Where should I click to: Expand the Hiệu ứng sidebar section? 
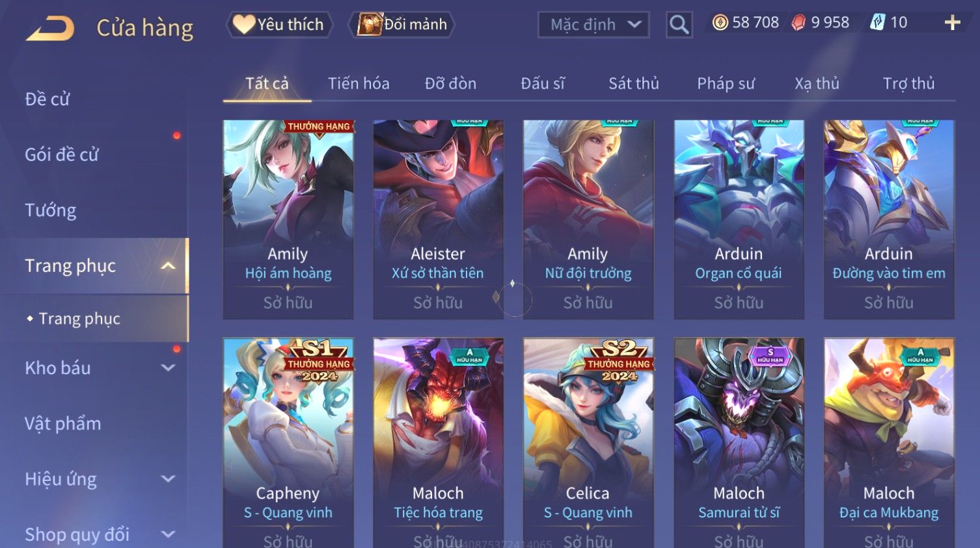tap(168, 479)
